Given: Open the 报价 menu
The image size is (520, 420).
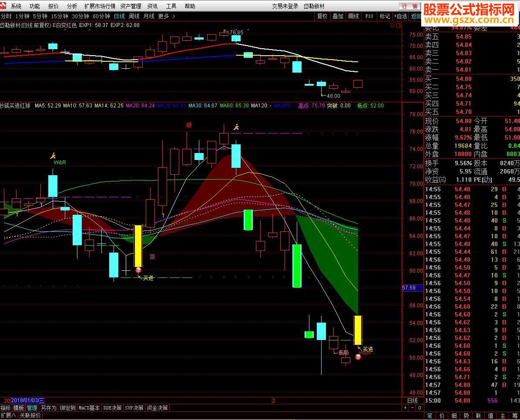Looking at the screenshot, I should coord(53,6).
